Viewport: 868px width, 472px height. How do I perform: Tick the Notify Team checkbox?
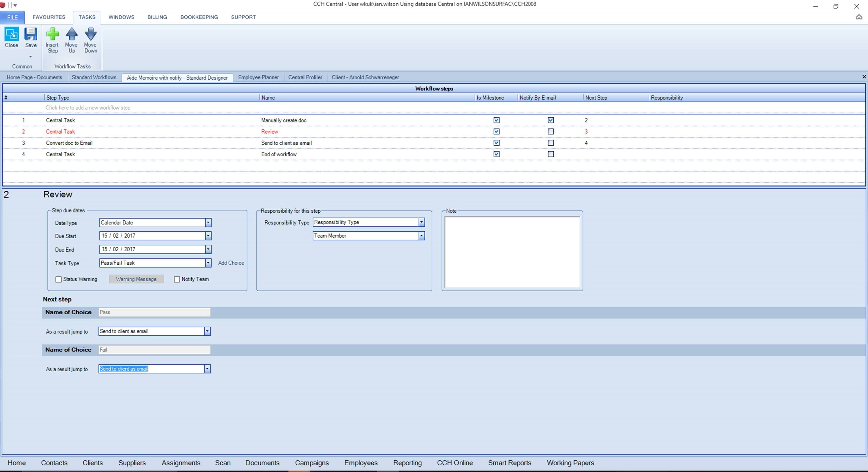click(177, 279)
